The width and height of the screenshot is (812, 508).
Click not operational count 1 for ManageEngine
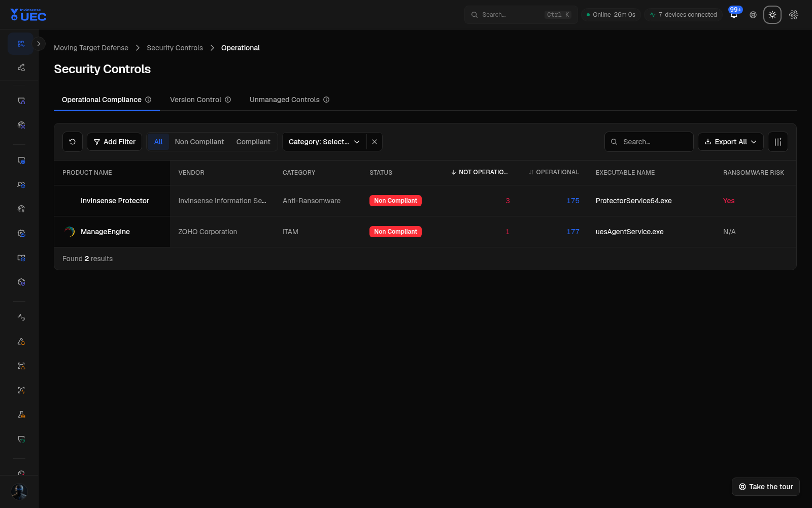(507, 232)
